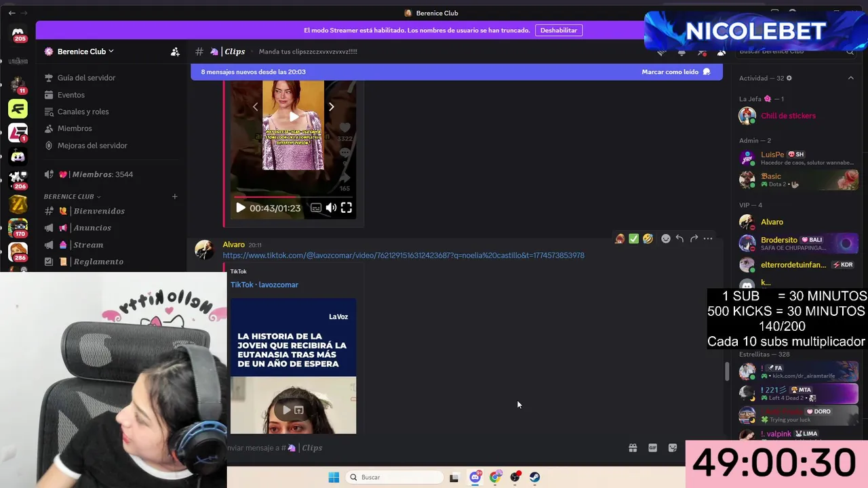Viewport: 868px width, 488px height.
Task: Open the red-white server icon with badge 1
Action: tap(18, 132)
